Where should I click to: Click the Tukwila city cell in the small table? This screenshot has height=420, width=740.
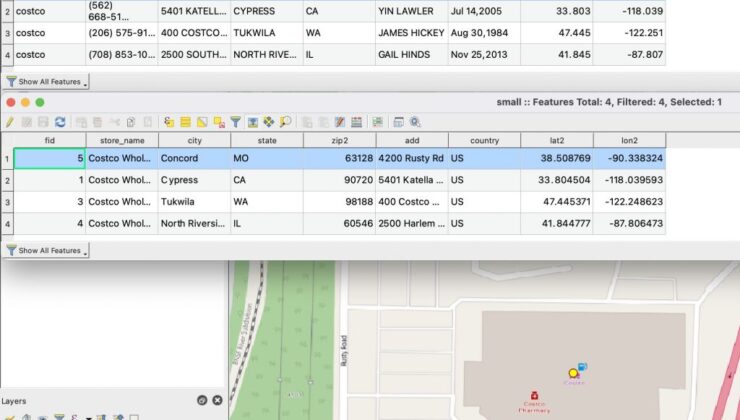(x=194, y=202)
